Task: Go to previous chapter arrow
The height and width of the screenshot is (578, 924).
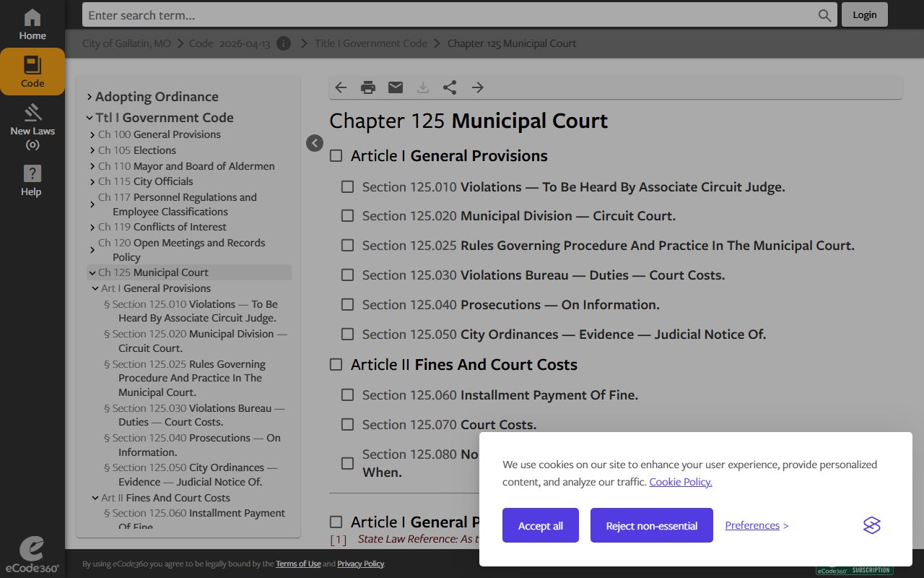Action: [341, 87]
